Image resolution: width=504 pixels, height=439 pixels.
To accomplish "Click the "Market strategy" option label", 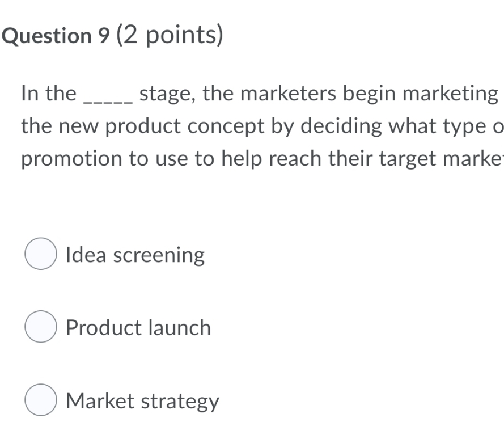I will (142, 402).
